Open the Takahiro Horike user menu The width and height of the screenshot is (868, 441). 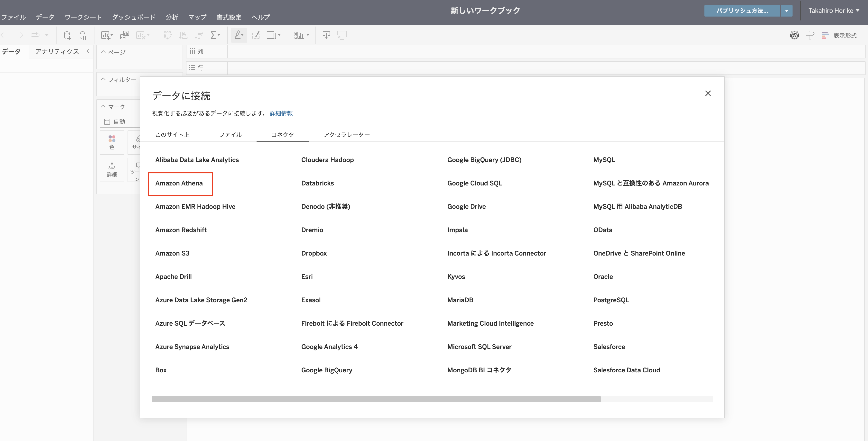[x=834, y=11]
